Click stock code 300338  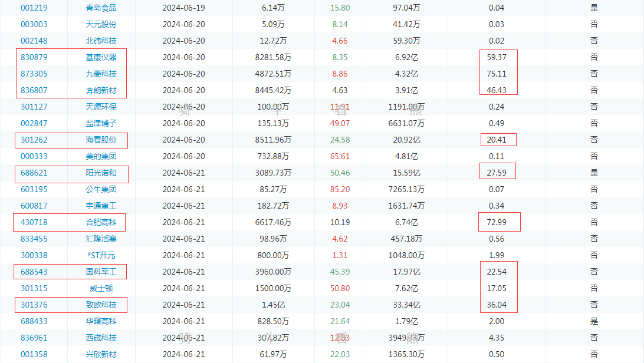point(34,255)
